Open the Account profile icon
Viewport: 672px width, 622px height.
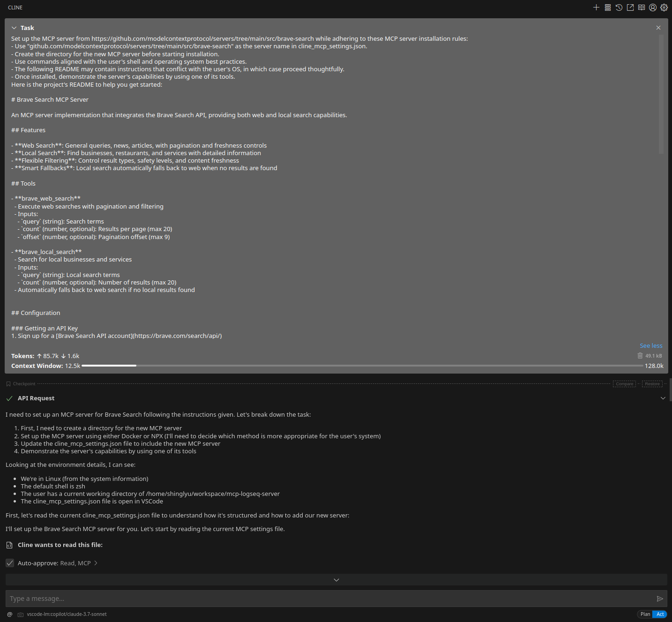coord(652,7)
